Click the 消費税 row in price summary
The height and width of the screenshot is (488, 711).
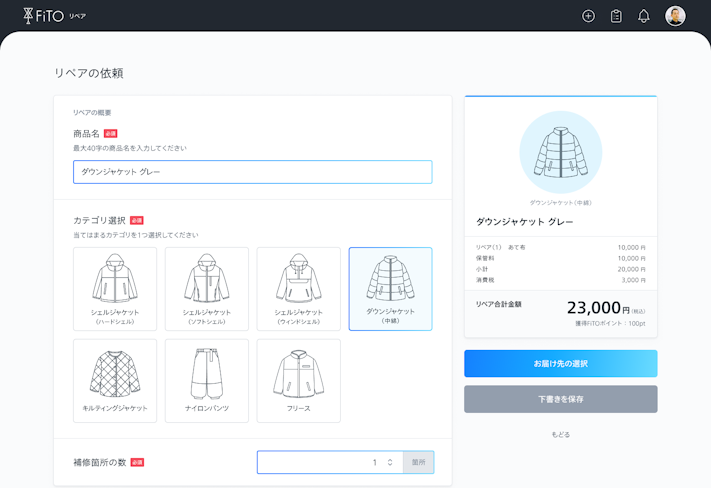(x=560, y=280)
